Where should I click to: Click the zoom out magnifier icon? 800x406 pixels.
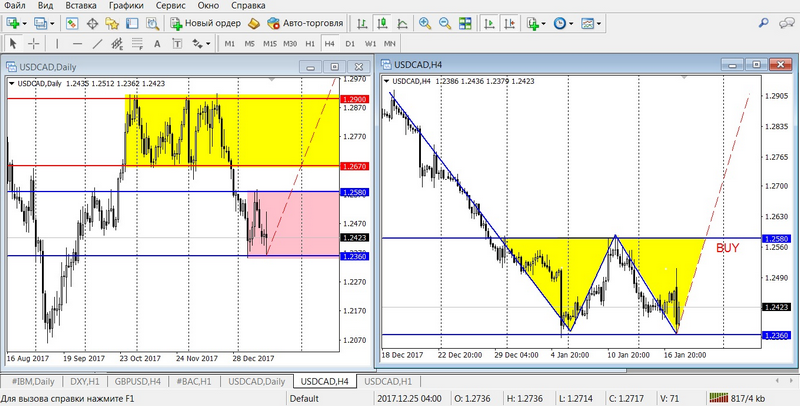(444, 23)
